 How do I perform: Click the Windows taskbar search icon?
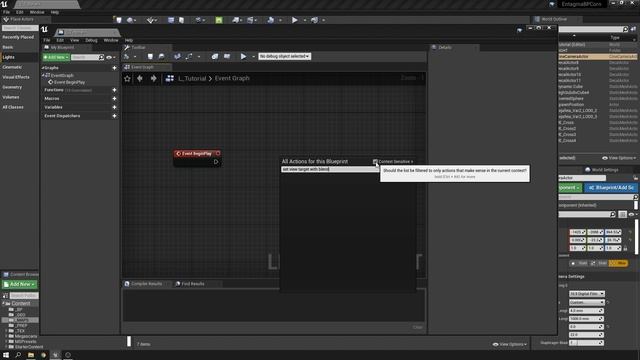pos(18,355)
